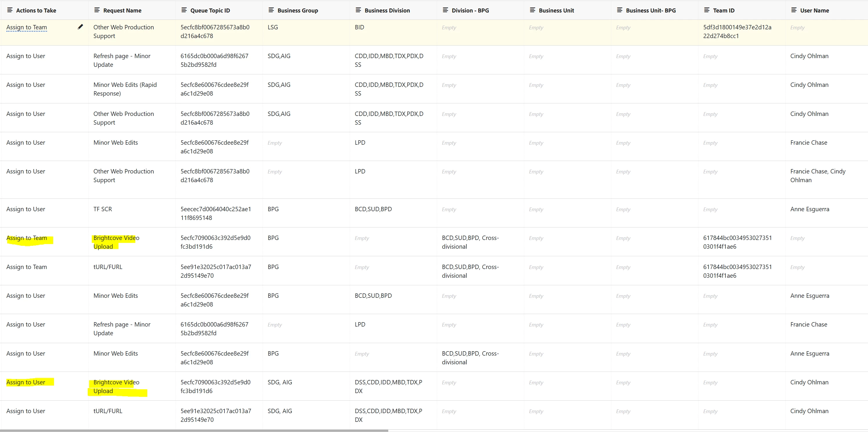Click text-type icon on Business Unit- BPG header
This screenshot has height=432, width=868.
619,10
